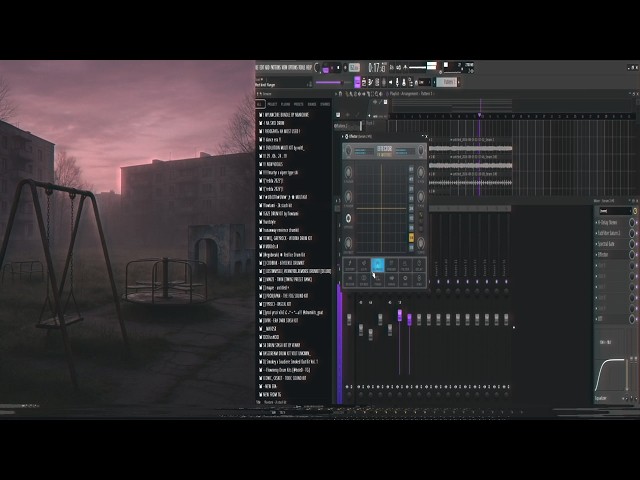Switch to the PROJECT browser tab
This screenshot has height=480, width=640.
point(272,104)
